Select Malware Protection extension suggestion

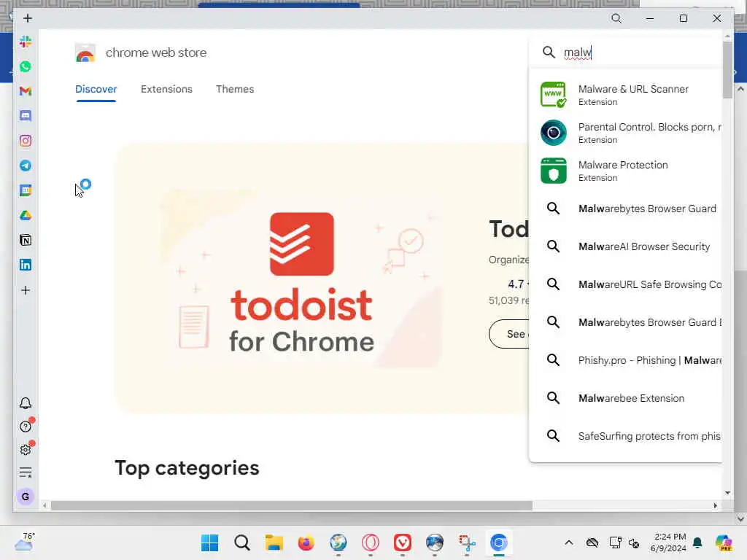[625, 171]
